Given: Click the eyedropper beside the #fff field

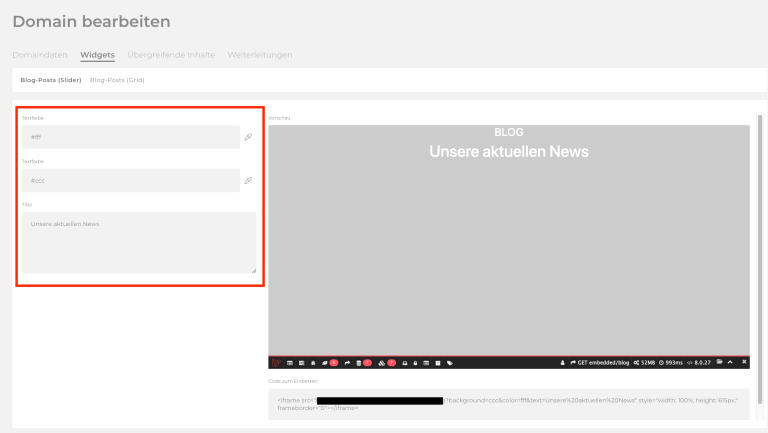Looking at the screenshot, I should (248, 137).
